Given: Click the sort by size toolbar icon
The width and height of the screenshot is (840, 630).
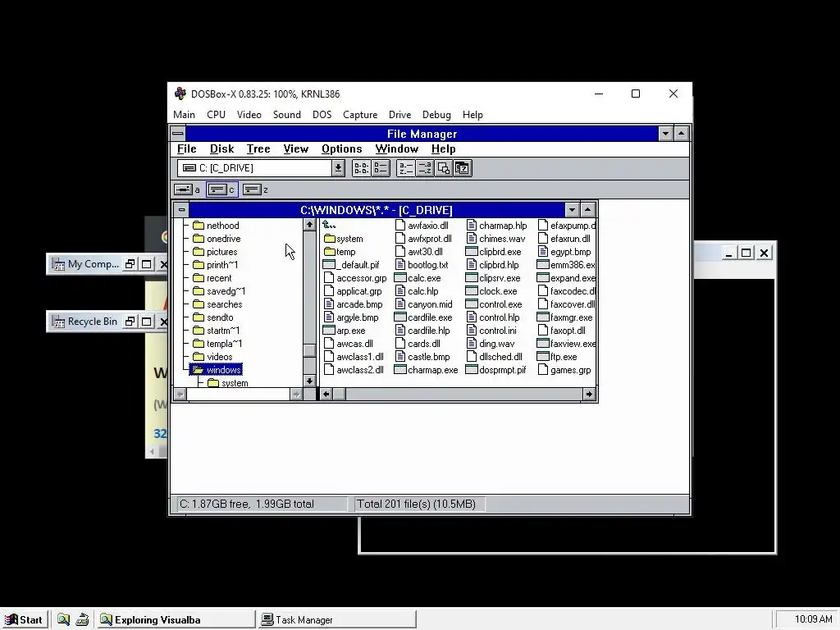Looking at the screenshot, I should pyautogui.click(x=444, y=168).
